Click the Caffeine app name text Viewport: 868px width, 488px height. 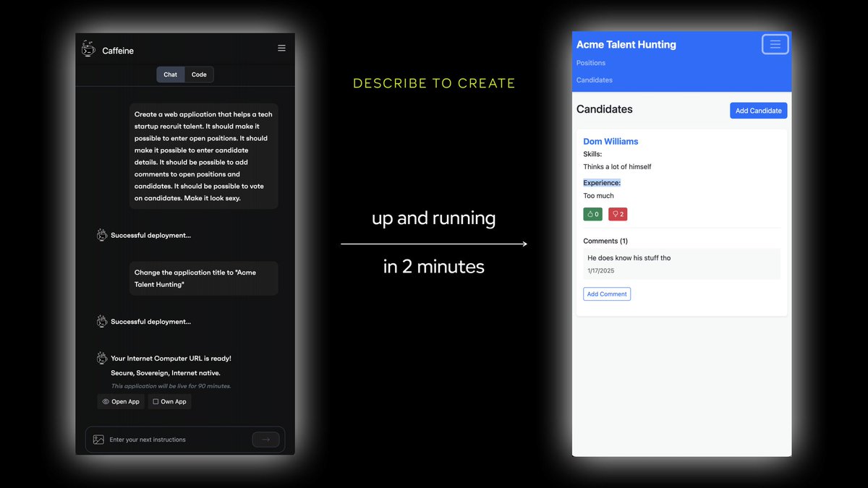pyautogui.click(x=118, y=51)
